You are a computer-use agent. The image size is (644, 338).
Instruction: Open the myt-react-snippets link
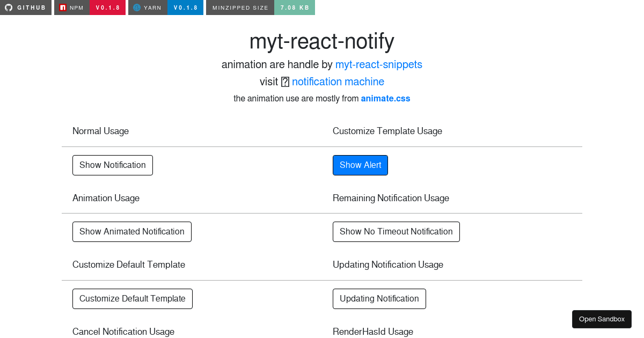tap(378, 64)
